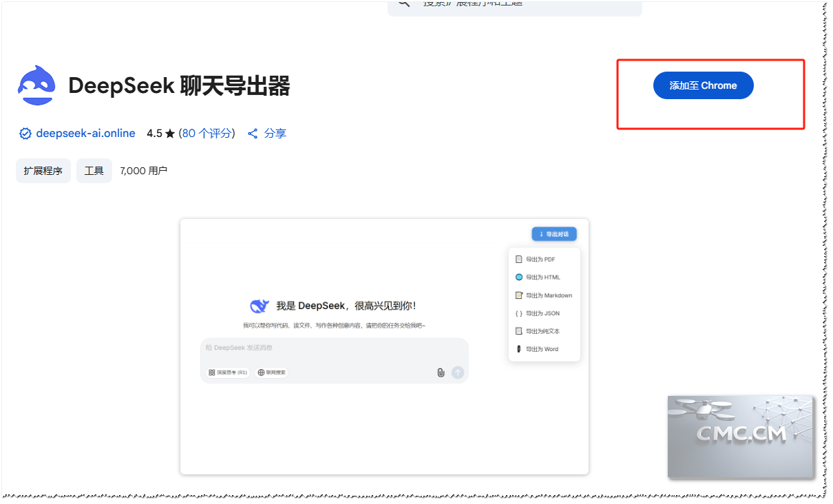Click the paperclip attachment icon in the preview
This screenshot has height=504, width=833.
(441, 372)
